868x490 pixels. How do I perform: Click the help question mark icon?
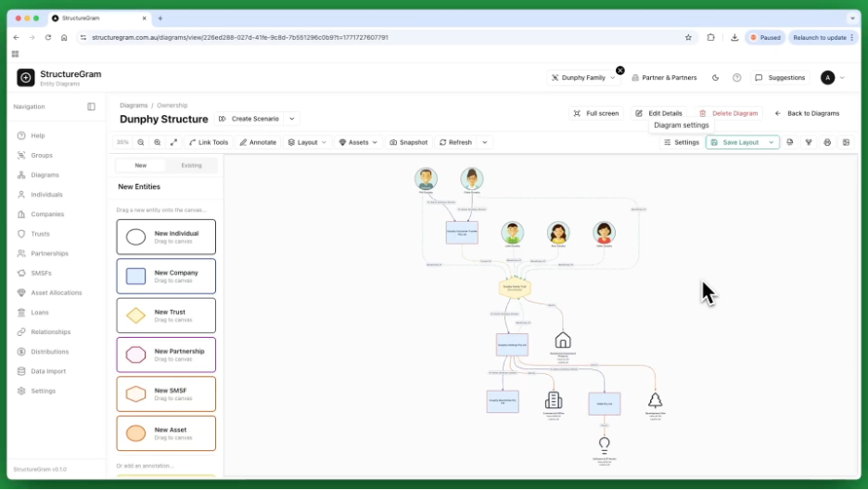pos(737,78)
